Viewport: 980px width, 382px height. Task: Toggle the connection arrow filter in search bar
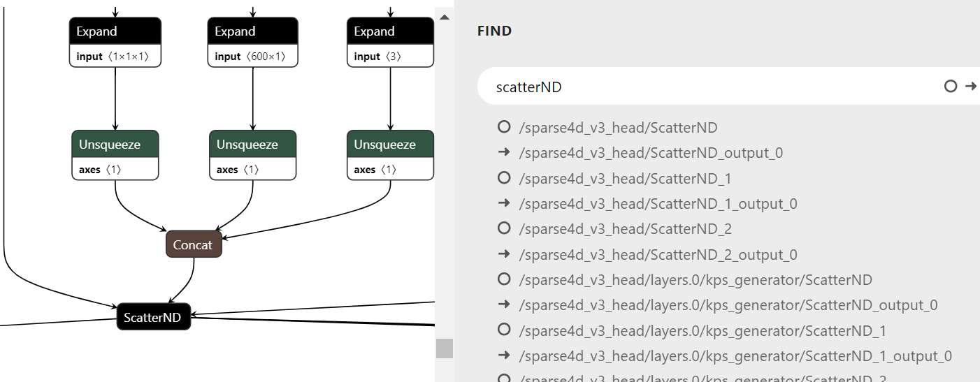970,87
